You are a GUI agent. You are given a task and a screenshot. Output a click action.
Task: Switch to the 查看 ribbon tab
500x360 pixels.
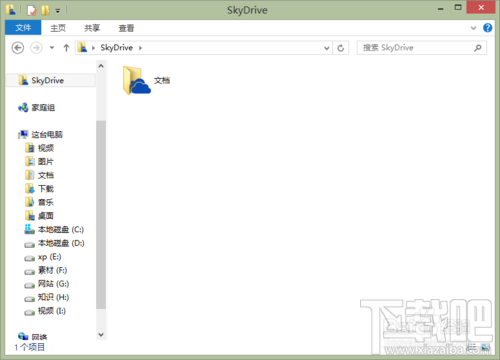click(126, 28)
